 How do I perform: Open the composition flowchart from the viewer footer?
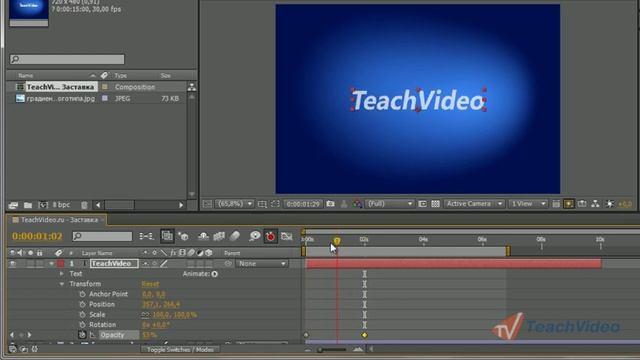click(596, 204)
